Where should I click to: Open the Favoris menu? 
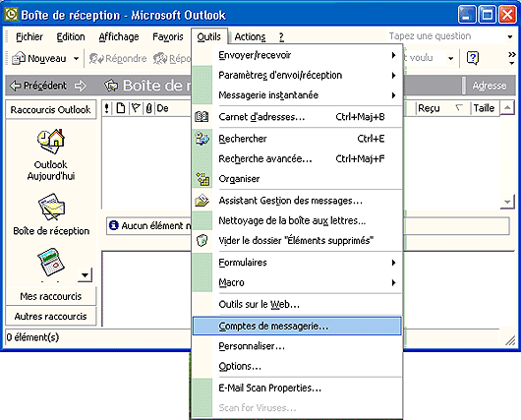point(168,36)
